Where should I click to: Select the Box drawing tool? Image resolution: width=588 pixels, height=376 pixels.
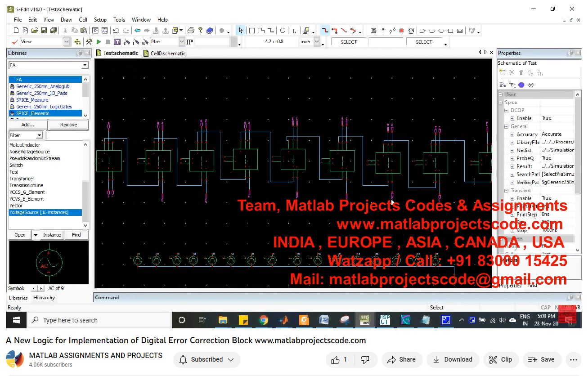pyautogui.click(x=251, y=31)
